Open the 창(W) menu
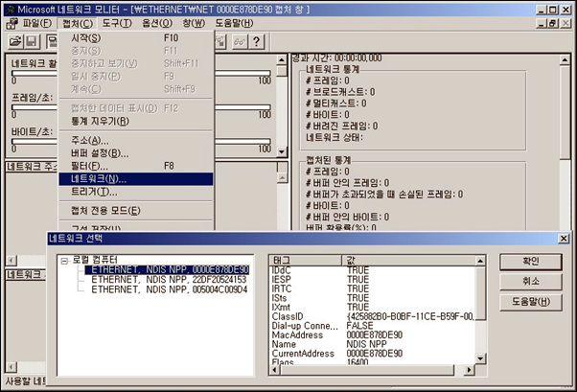This screenshot has height=392, width=577. click(194, 24)
